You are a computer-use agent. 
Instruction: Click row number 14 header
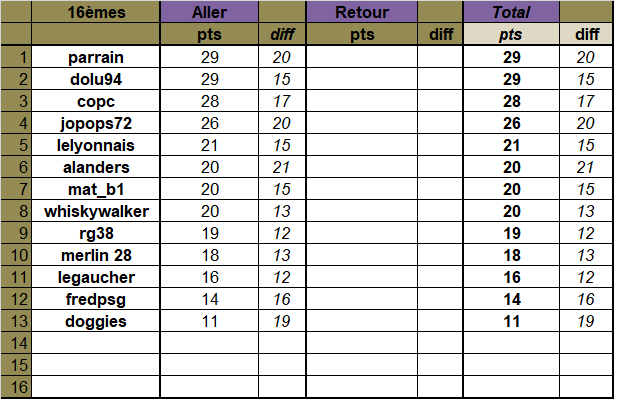17,343
